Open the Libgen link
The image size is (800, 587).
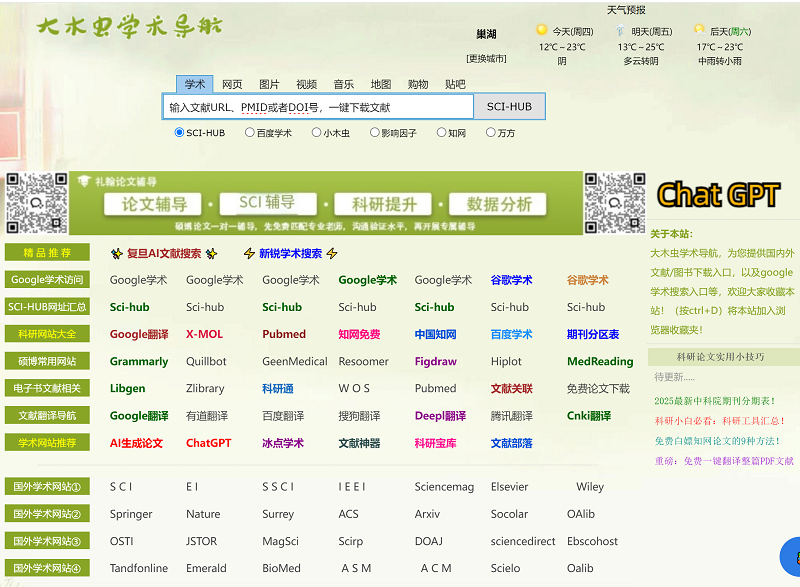point(128,389)
